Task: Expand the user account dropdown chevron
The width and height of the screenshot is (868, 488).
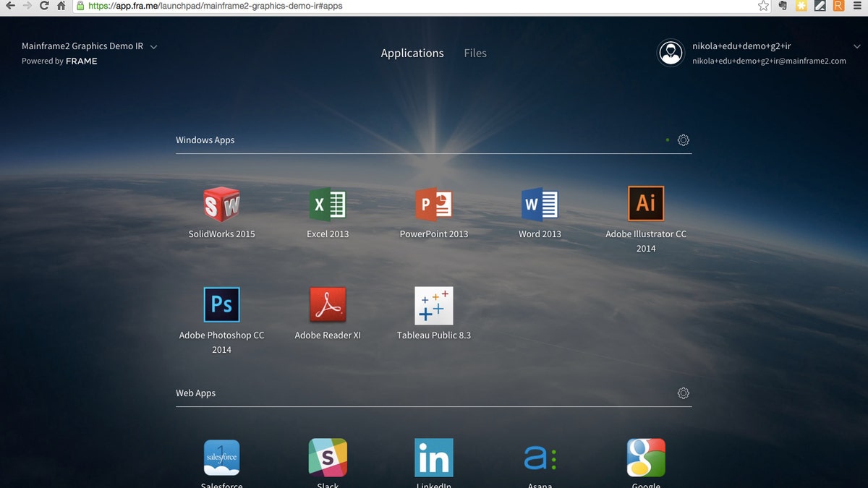Action: coord(859,47)
